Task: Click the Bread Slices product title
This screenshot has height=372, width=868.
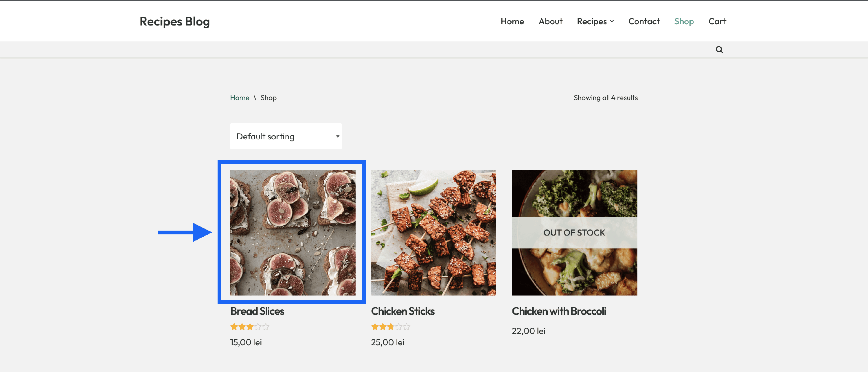Action: pos(257,311)
